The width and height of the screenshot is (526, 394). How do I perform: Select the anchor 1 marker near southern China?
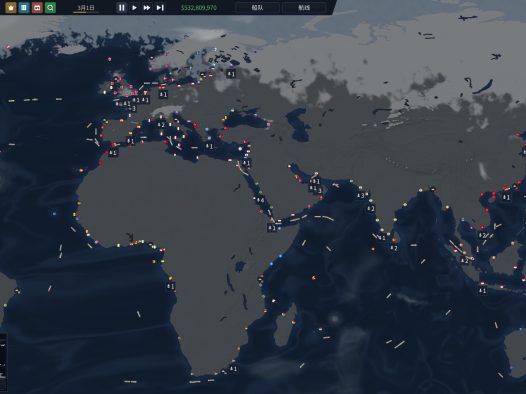point(506,198)
